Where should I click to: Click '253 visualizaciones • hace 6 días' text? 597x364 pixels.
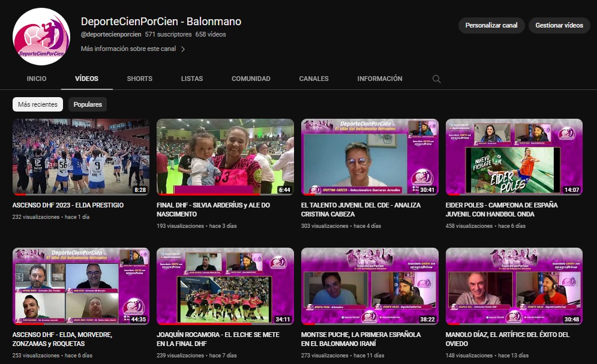52,355
